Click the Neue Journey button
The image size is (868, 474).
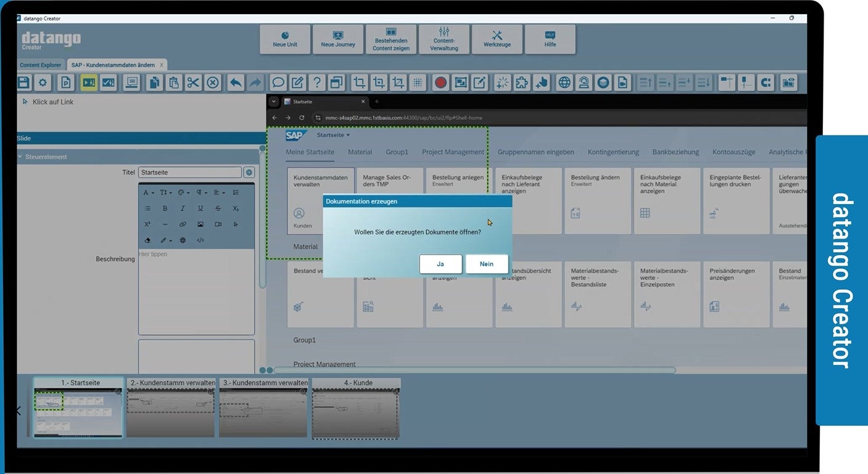point(338,39)
